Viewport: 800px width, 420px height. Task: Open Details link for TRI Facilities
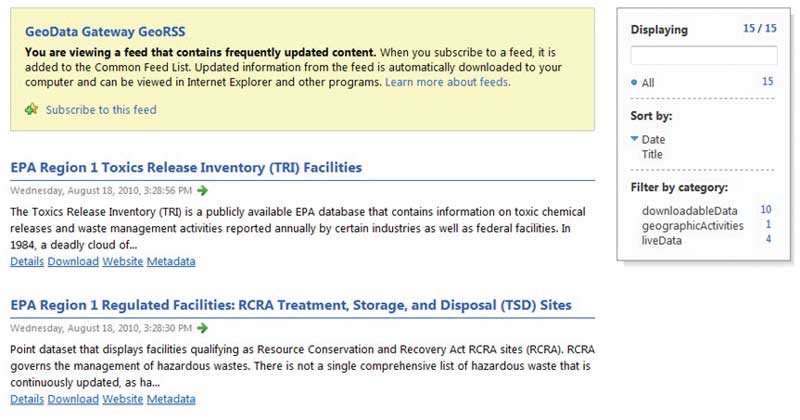(27, 262)
